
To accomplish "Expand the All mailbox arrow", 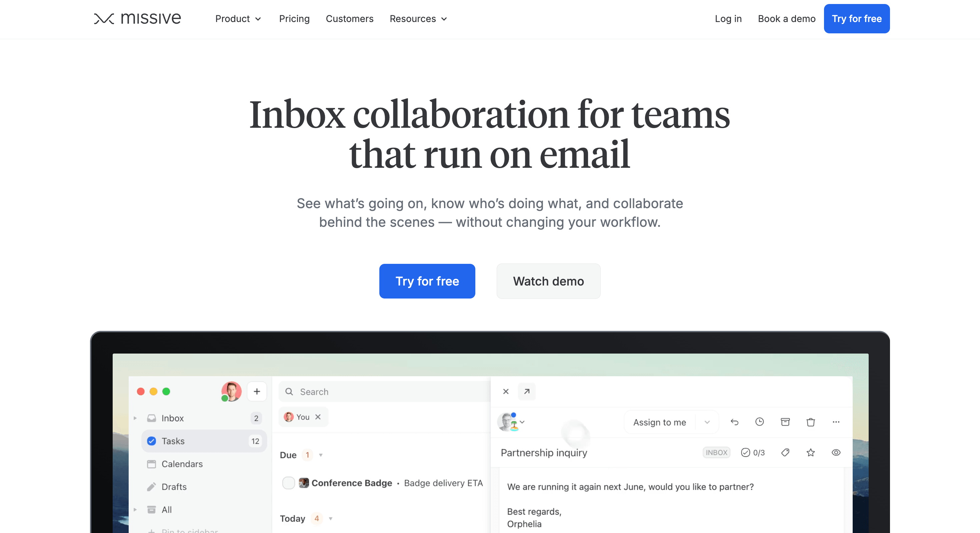I will coord(135,509).
